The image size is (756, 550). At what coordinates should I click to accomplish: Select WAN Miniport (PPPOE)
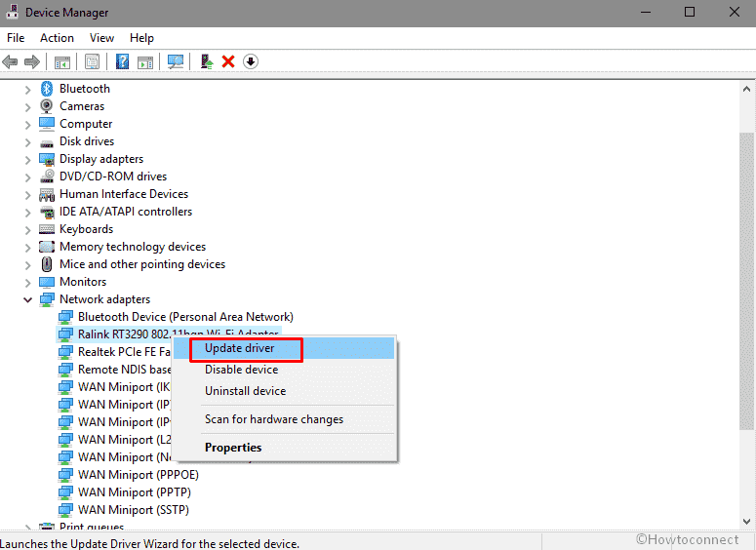click(x=139, y=475)
